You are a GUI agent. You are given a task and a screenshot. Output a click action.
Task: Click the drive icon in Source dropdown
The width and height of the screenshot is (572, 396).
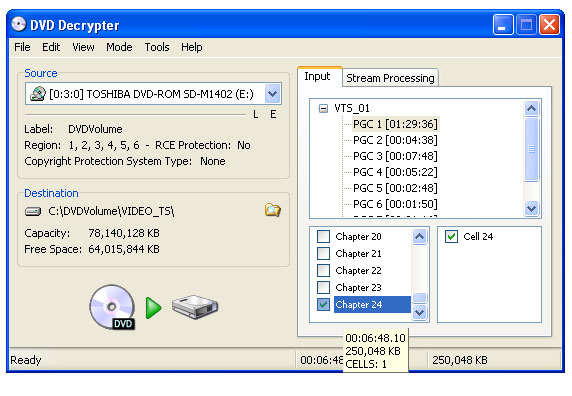click(x=38, y=94)
